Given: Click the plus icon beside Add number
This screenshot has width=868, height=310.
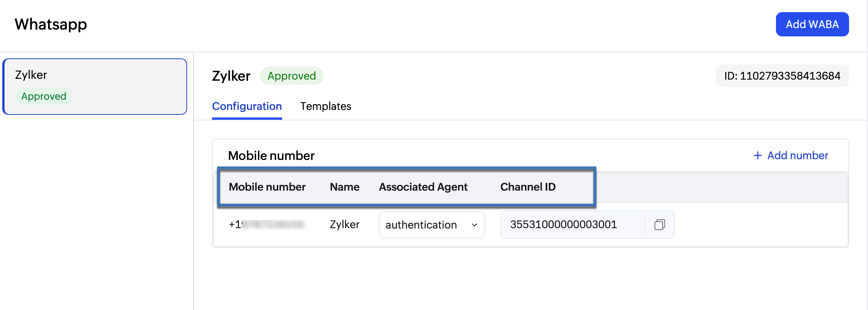Looking at the screenshot, I should (757, 155).
